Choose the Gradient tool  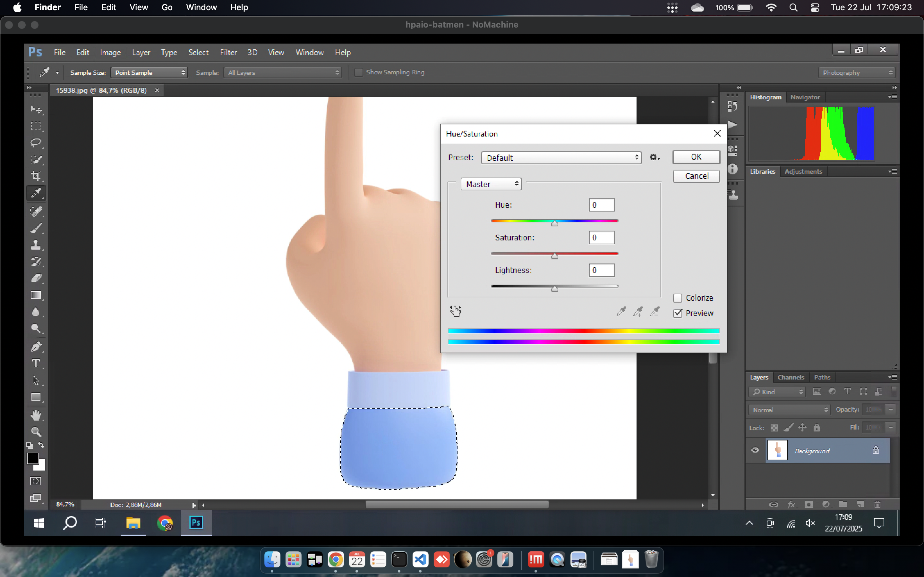tap(36, 295)
